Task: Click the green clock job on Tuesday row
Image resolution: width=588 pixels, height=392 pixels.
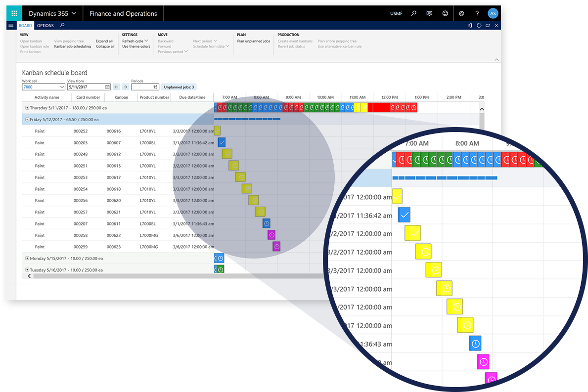Action: [x=220, y=269]
